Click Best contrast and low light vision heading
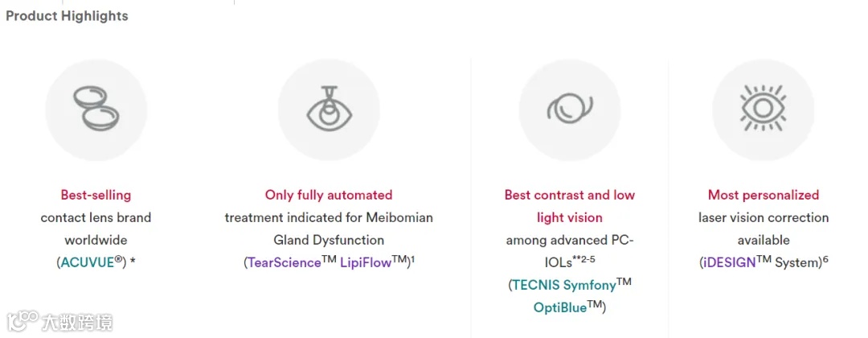868x338 pixels. tap(570, 206)
